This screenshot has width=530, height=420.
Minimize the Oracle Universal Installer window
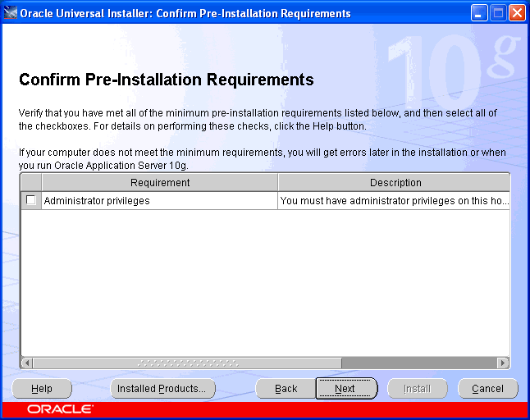(479, 13)
